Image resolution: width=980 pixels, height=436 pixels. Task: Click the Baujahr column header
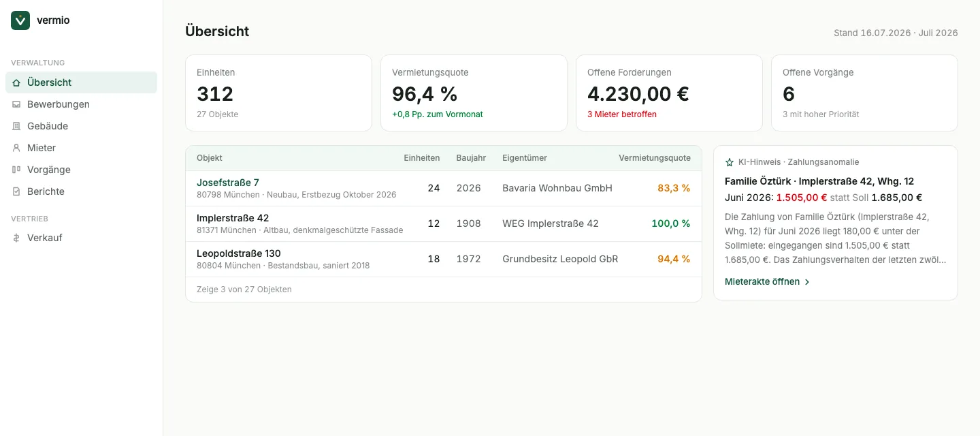point(472,158)
